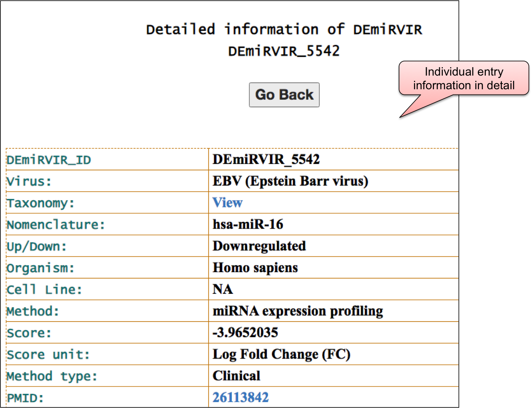Select the 'Up/Down:' field label
Viewport: 532px width, 408px height.
(x=37, y=246)
